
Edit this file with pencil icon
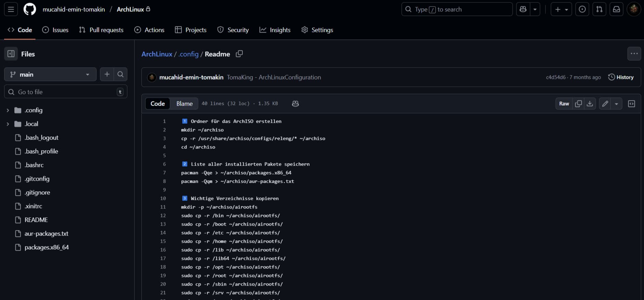click(x=605, y=104)
